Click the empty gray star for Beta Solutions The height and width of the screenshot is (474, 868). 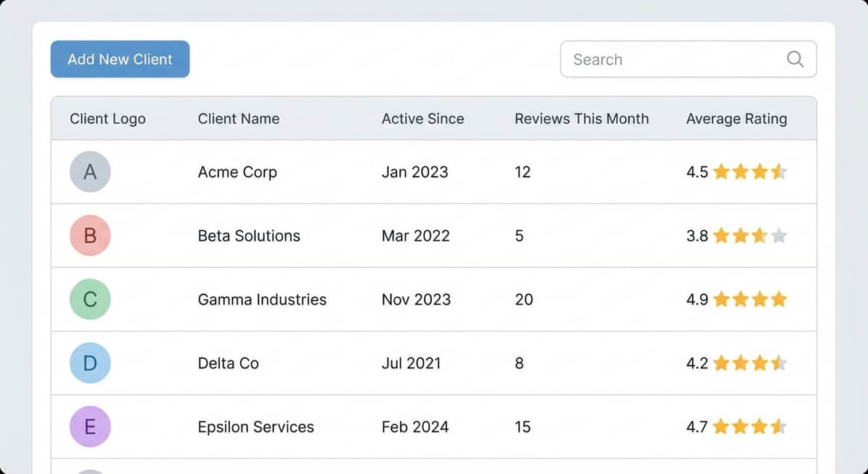pos(780,235)
